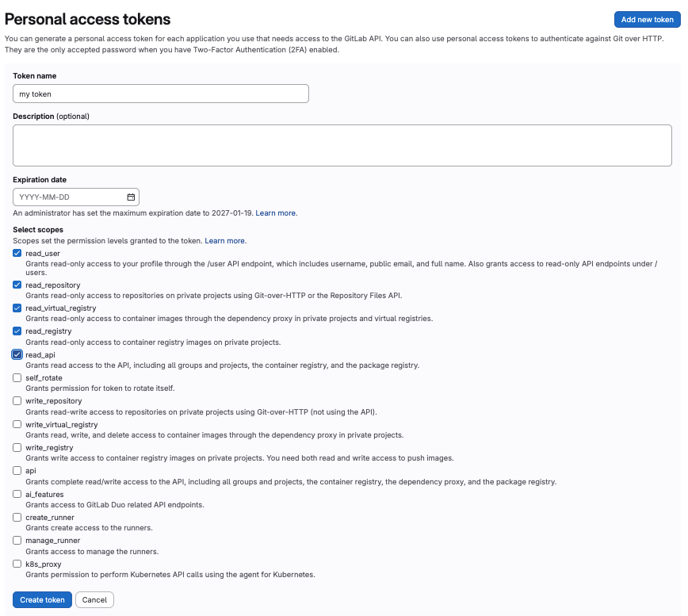This screenshot has width=688, height=616.
Task: Uncheck the read_registry scope
Action: (x=17, y=331)
